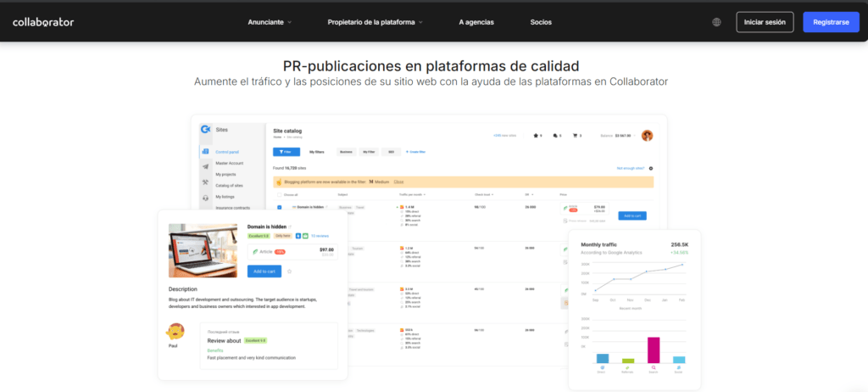Click the Referrals icon under the bar chart
The height and width of the screenshot is (392, 868).
point(628,367)
